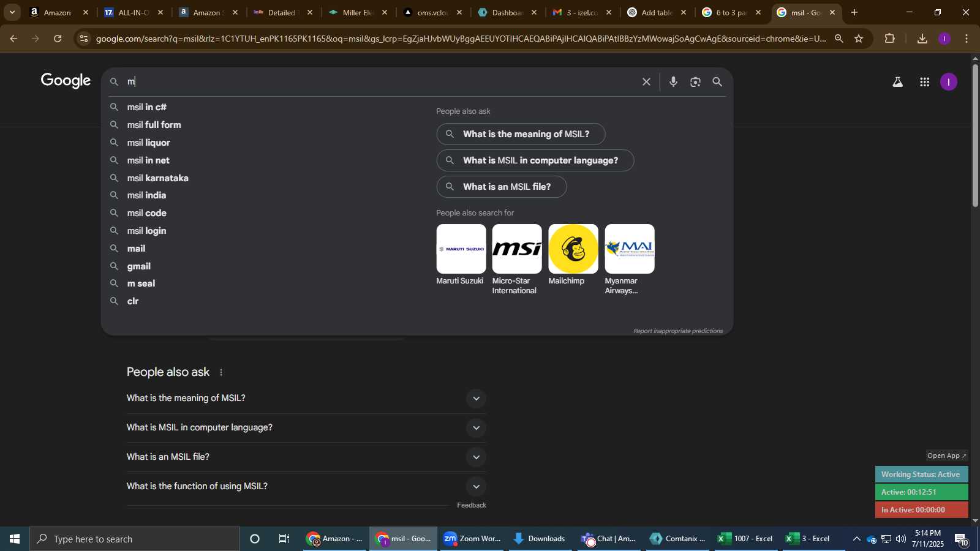Click 'Report inappropriate predictions' link

point(678,331)
